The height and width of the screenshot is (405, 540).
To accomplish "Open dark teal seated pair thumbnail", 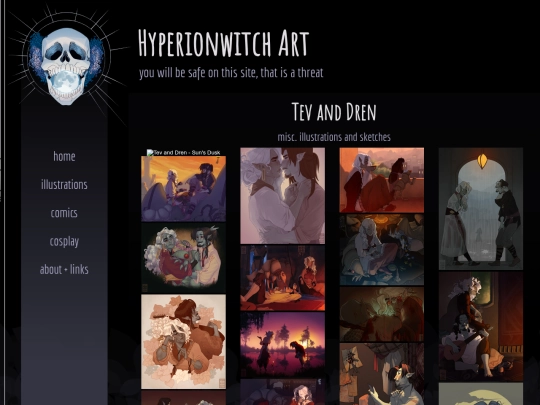I will [382, 250].
